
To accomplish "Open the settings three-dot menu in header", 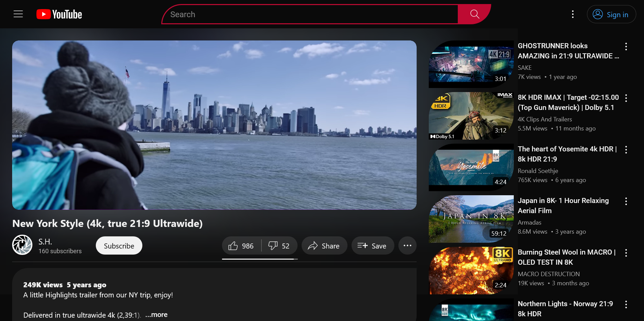I will [572, 14].
